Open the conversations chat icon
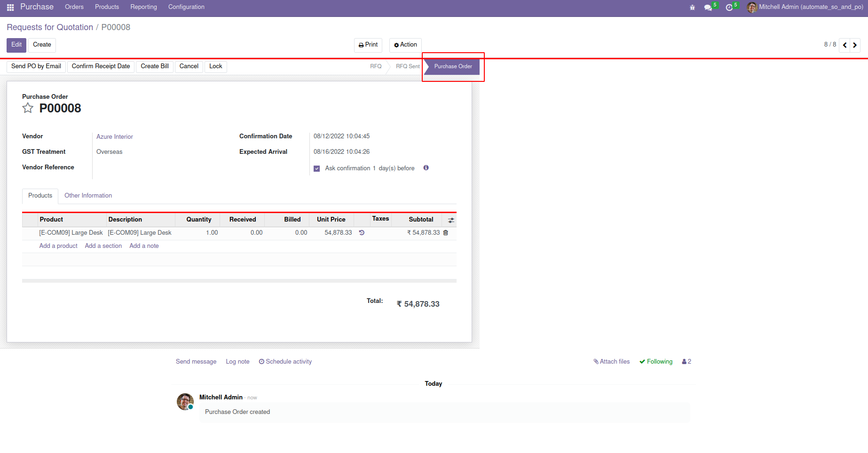The height and width of the screenshot is (453, 868). tap(708, 8)
